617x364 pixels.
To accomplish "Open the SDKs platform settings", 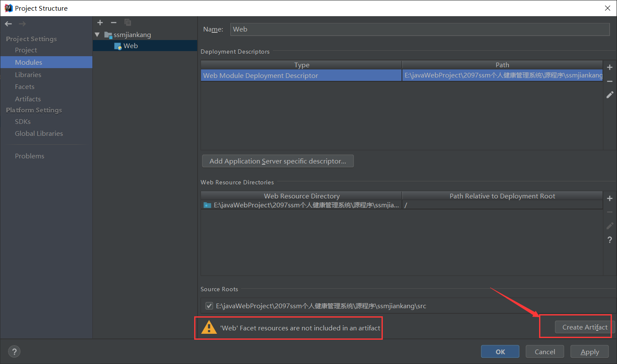I will [x=23, y=121].
